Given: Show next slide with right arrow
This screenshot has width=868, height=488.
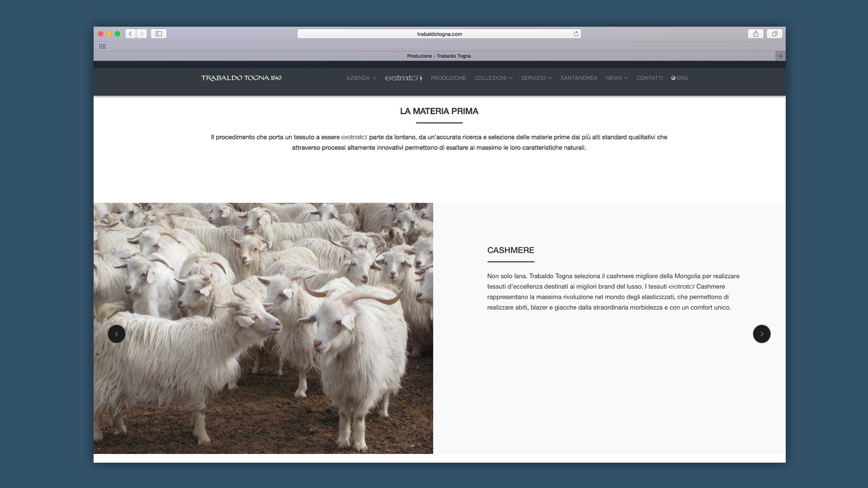Looking at the screenshot, I should [x=762, y=334].
